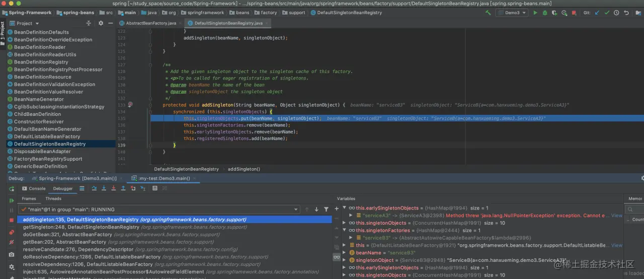Stop the debug session with red square

[12, 220]
